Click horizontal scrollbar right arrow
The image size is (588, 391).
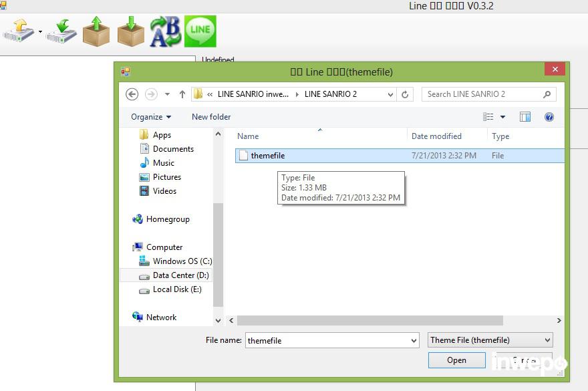(559, 320)
